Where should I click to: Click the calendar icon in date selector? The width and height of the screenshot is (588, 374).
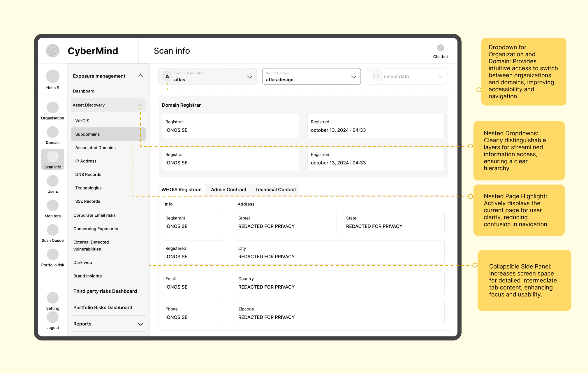point(376,77)
